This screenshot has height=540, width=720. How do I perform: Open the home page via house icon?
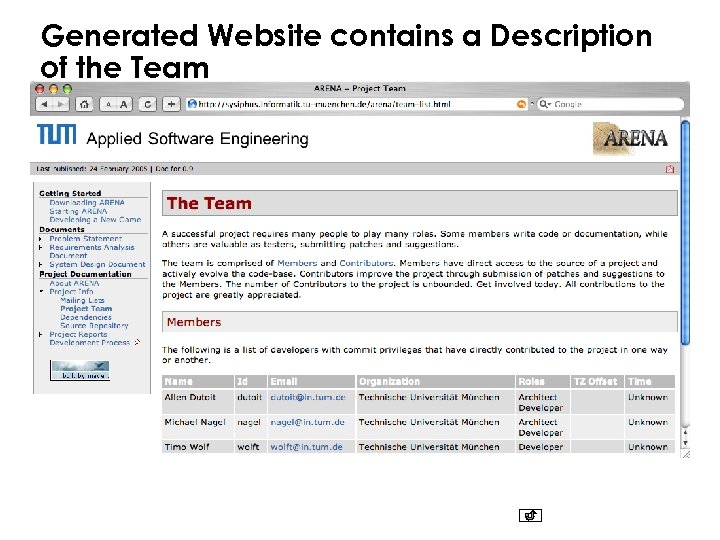pyautogui.click(x=84, y=104)
